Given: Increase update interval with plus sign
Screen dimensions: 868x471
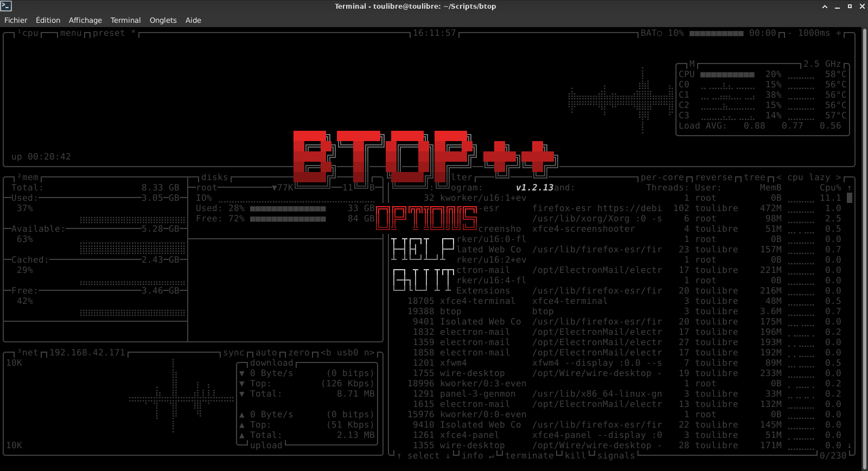Looking at the screenshot, I should pos(838,33).
